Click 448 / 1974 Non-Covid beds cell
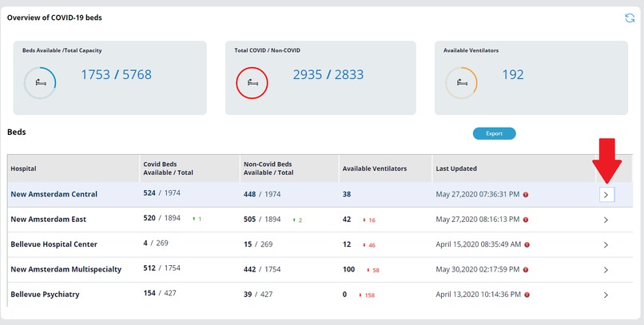 pos(262,194)
